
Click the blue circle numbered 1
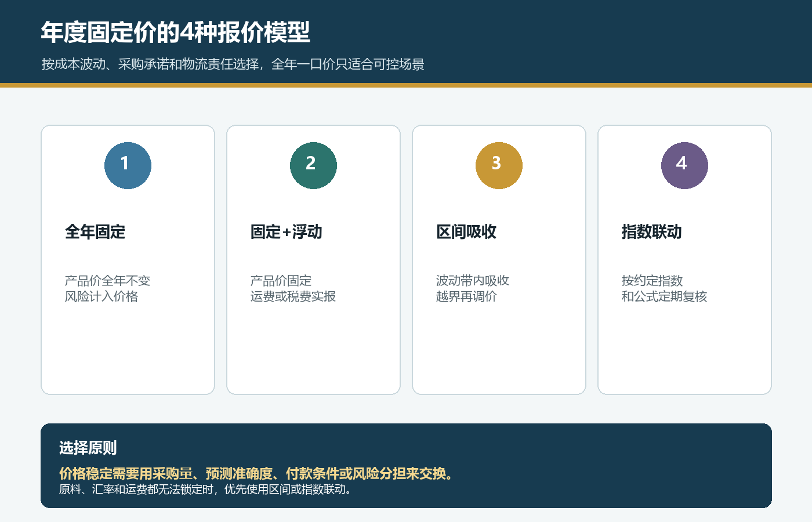[x=128, y=165]
